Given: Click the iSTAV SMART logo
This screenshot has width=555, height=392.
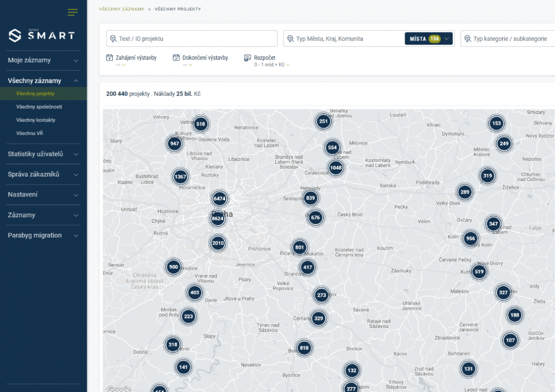Looking at the screenshot, I should coord(42,35).
